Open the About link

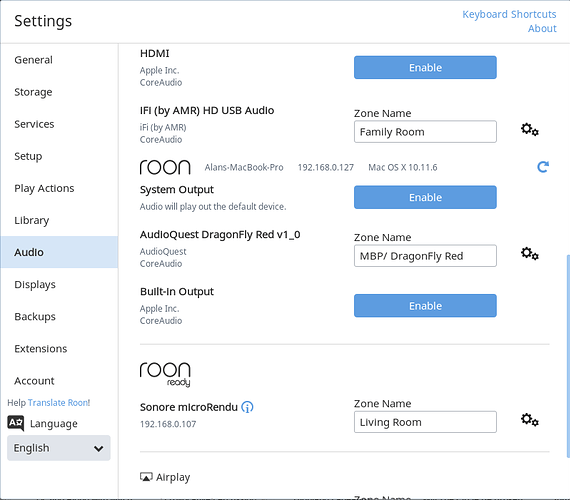pyautogui.click(x=542, y=28)
